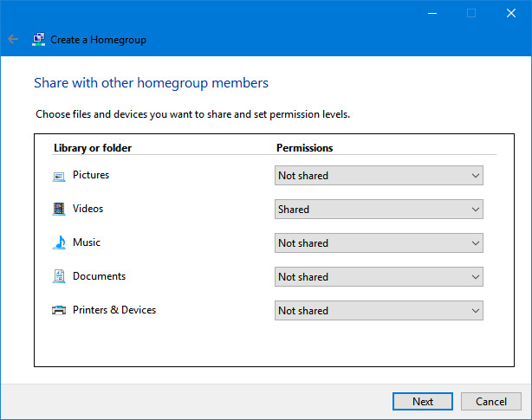532x420 pixels.
Task: Click the Cancel button
Action: point(491,401)
